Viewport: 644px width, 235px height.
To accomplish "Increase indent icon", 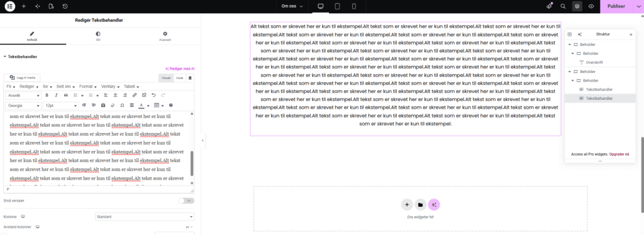I will (94, 106).
